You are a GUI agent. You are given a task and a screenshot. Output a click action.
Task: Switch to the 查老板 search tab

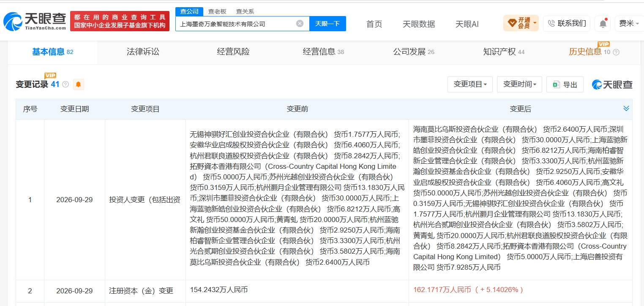click(217, 11)
